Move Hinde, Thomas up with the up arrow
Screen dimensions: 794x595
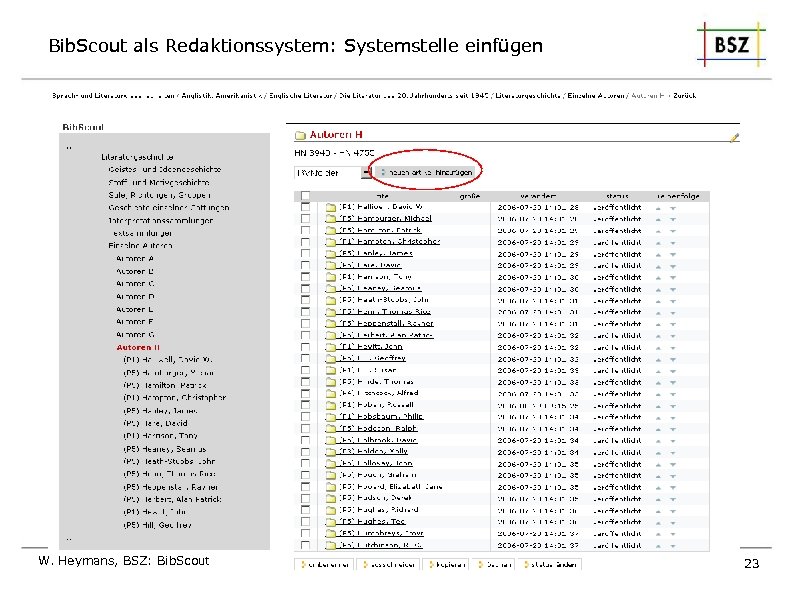(x=658, y=382)
